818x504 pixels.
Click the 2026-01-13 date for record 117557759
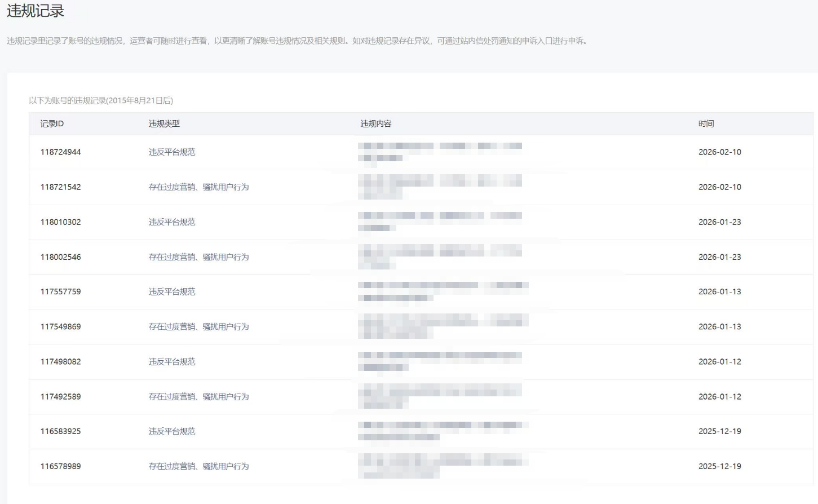pos(720,292)
